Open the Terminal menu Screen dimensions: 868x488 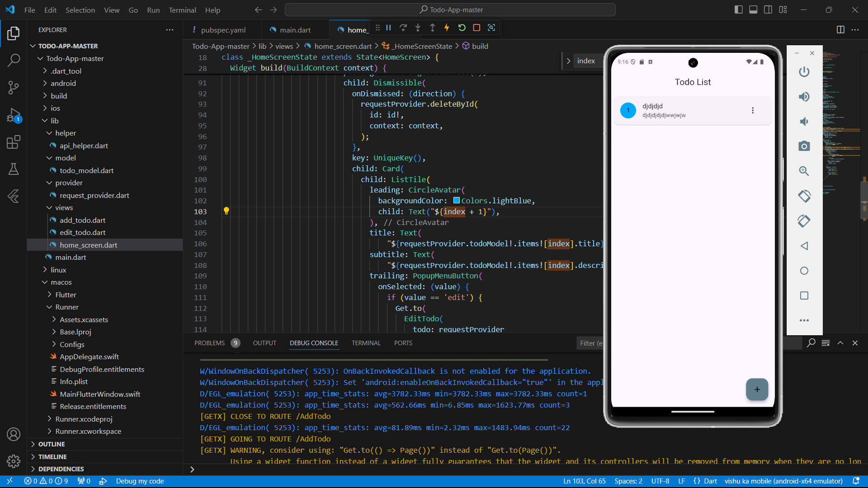tap(182, 9)
